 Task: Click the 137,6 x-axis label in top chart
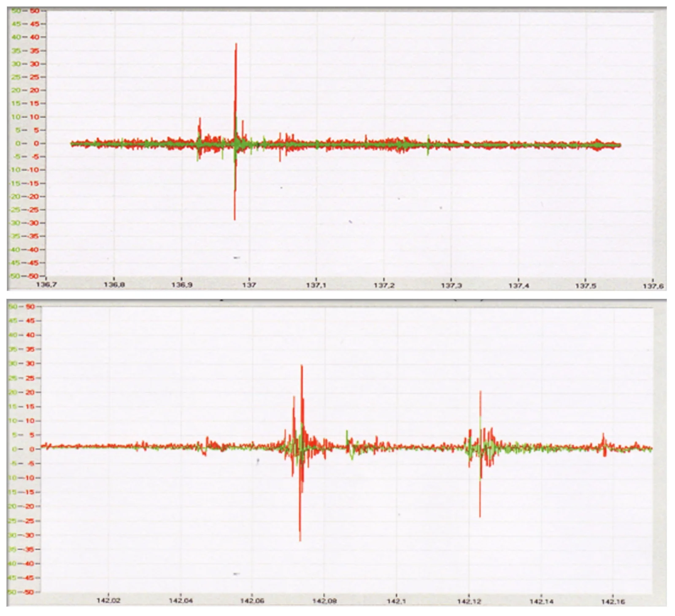[x=653, y=286]
